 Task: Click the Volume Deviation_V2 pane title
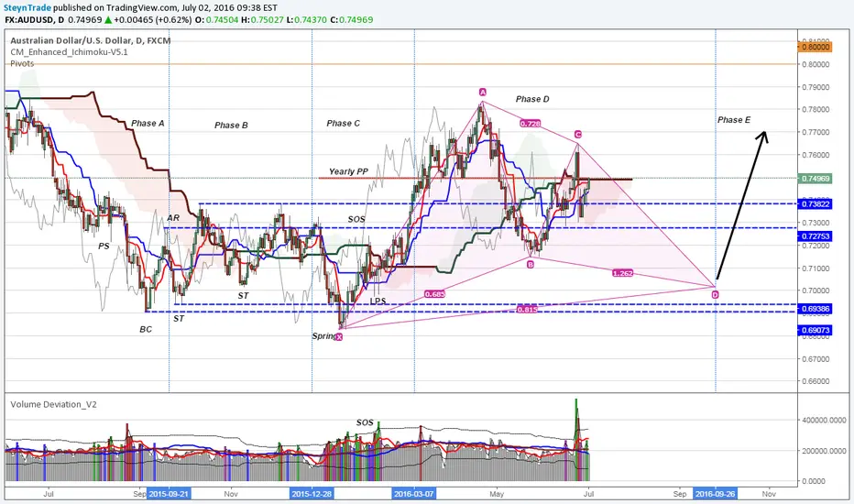point(53,404)
